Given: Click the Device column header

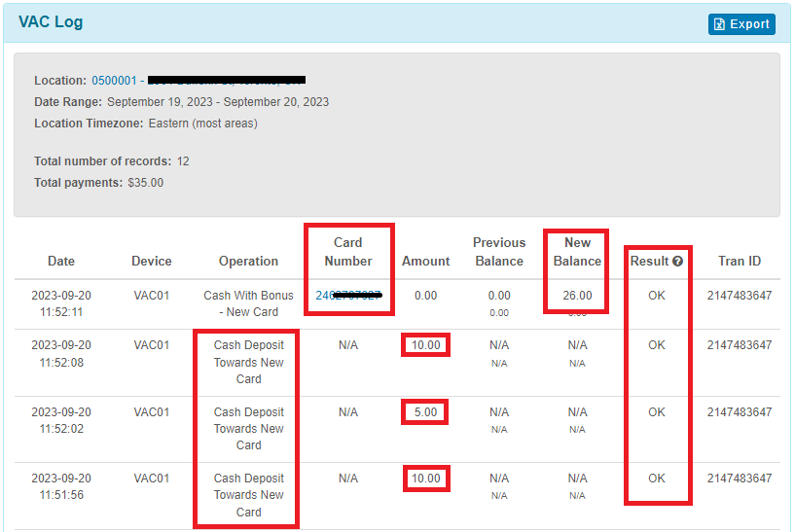Looking at the screenshot, I should point(152,261).
